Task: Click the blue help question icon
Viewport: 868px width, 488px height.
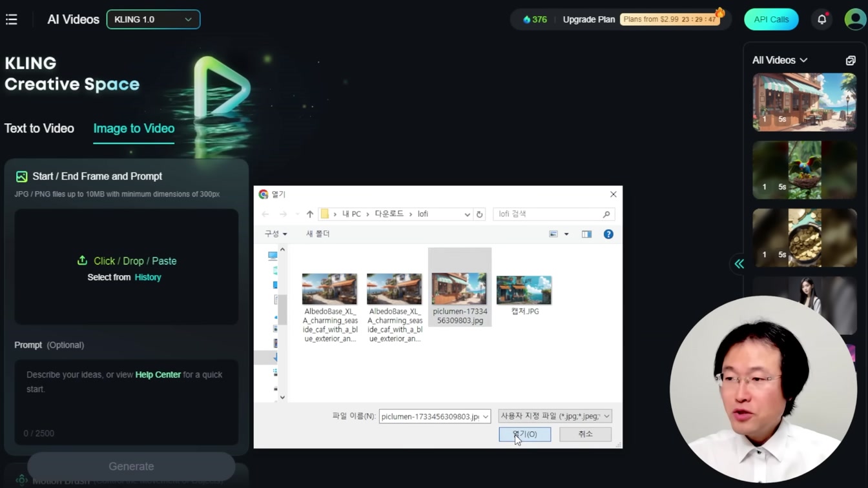Action: pyautogui.click(x=608, y=234)
